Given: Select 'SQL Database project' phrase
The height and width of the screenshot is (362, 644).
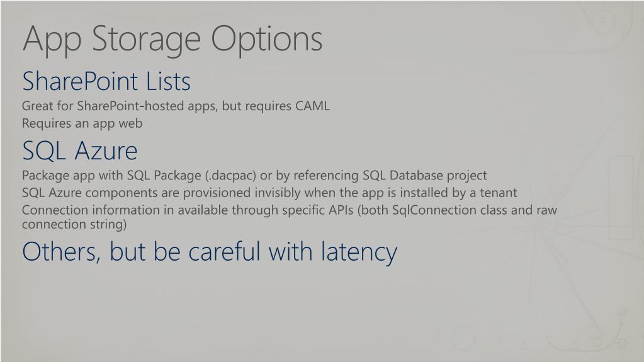Looking at the screenshot, I should (x=425, y=176).
